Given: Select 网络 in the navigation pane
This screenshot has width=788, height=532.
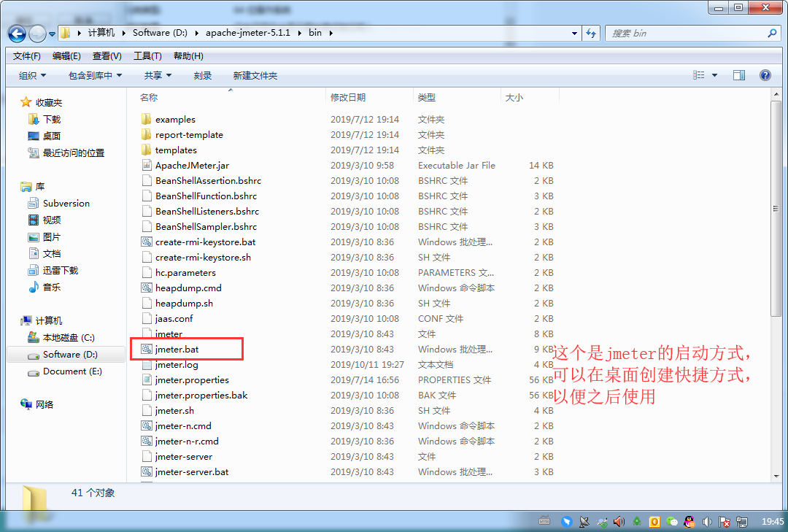Looking at the screenshot, I should 45,404.
